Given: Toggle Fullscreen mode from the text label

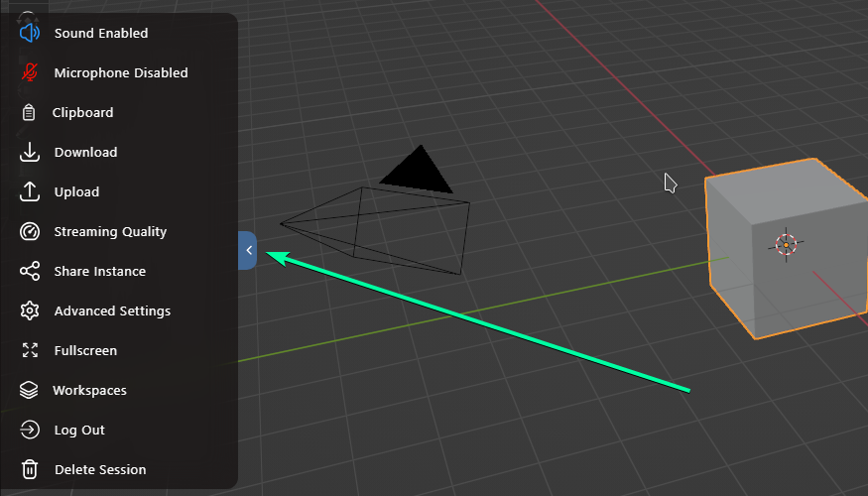Looking at the screenshot, I should point(85,350).
